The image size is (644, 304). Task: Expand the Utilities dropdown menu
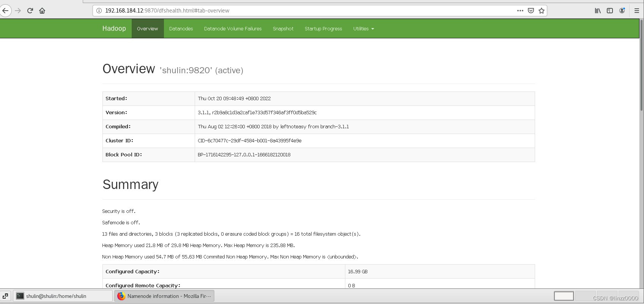(x=364, y=28)
